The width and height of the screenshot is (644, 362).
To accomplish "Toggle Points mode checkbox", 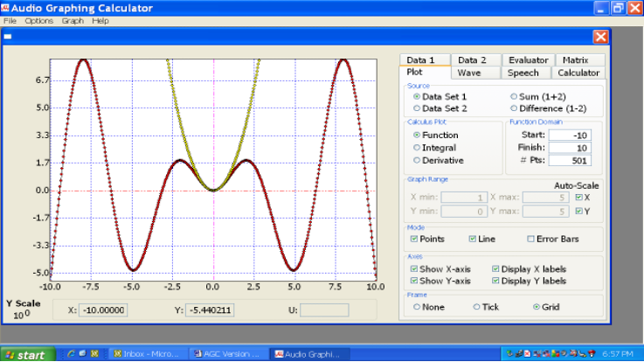I will 414,239.
